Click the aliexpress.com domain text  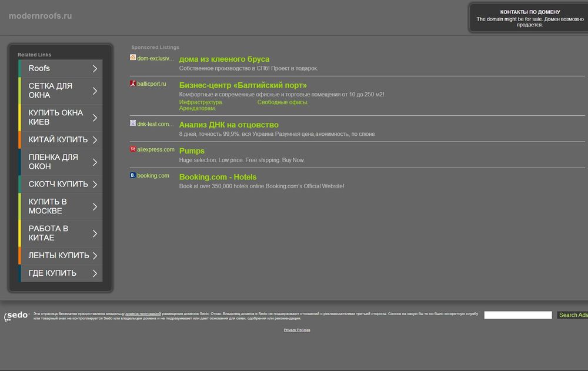coord(156,149)
